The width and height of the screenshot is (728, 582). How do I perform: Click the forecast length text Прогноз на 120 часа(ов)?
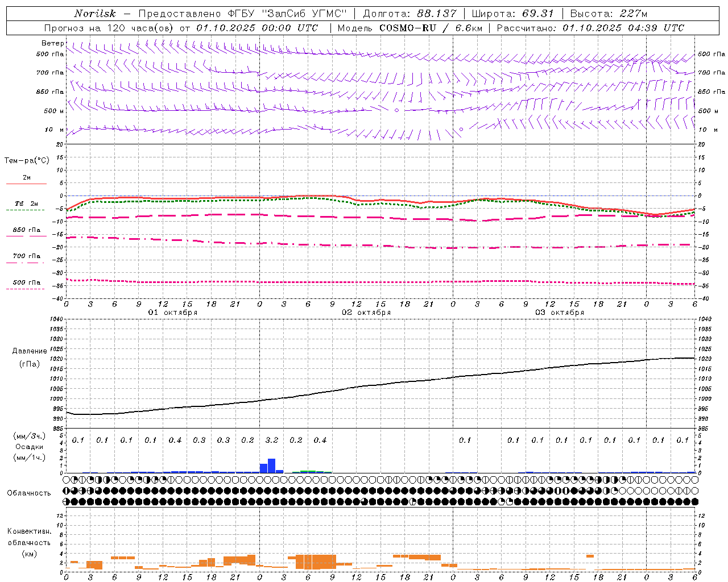coord(109,28)
